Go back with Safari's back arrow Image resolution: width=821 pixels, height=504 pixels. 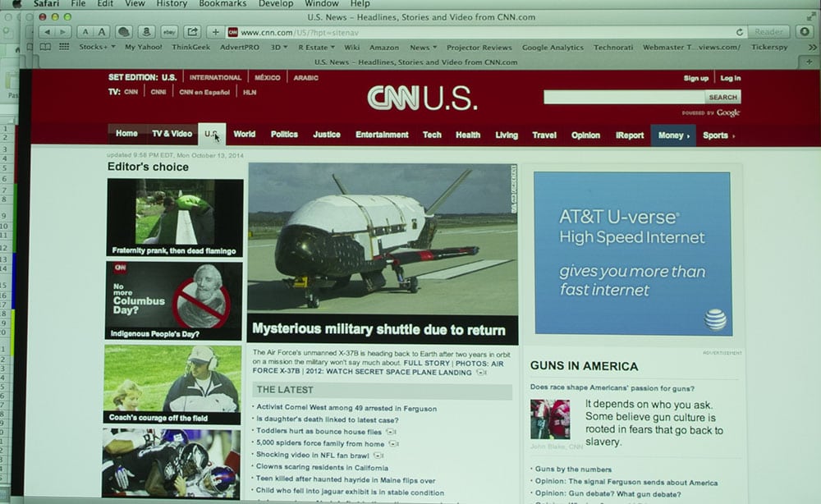[47, 32]
